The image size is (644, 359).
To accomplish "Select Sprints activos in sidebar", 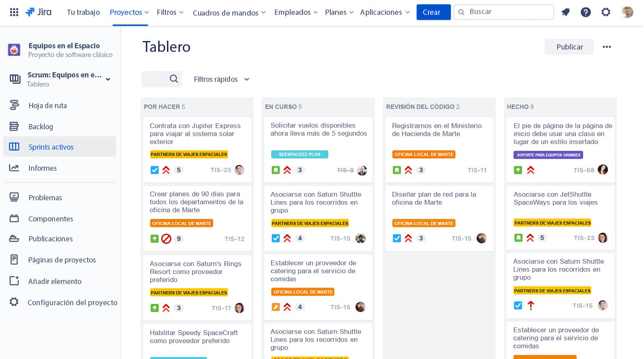I will 60,147.
